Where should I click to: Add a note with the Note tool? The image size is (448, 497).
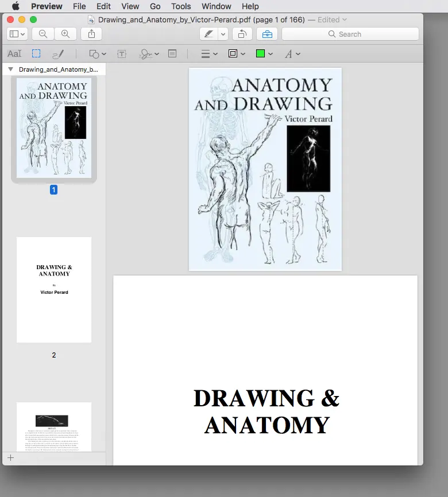coord(172,54)
